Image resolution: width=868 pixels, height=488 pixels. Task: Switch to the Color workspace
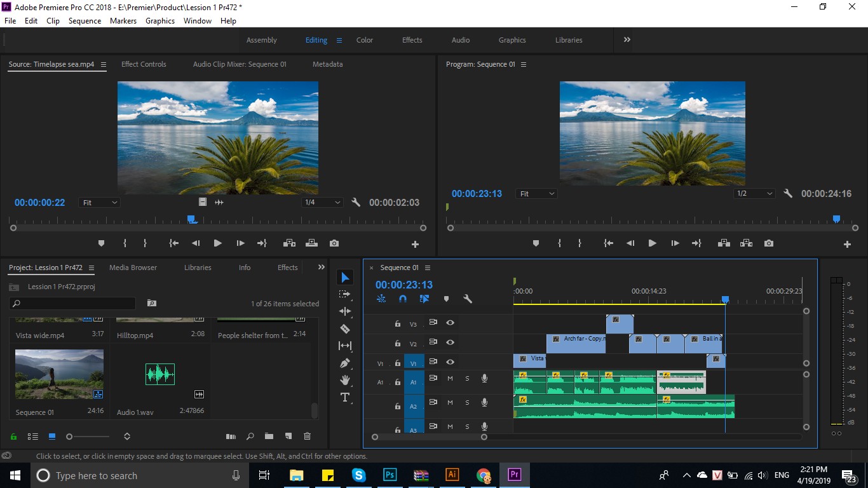pos(365,40)
